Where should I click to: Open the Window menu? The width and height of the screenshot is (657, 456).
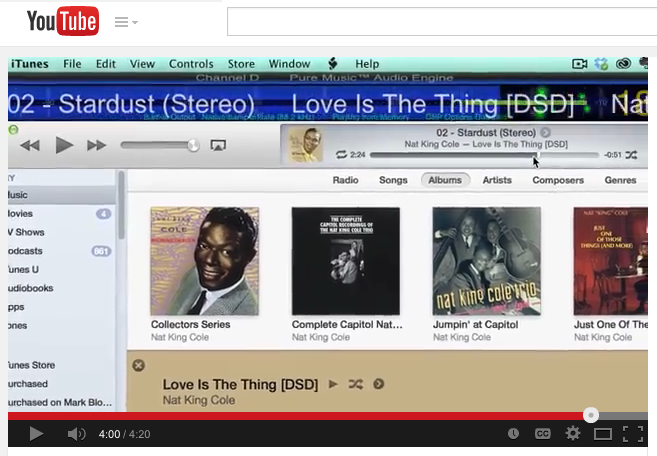click(289, 64)
